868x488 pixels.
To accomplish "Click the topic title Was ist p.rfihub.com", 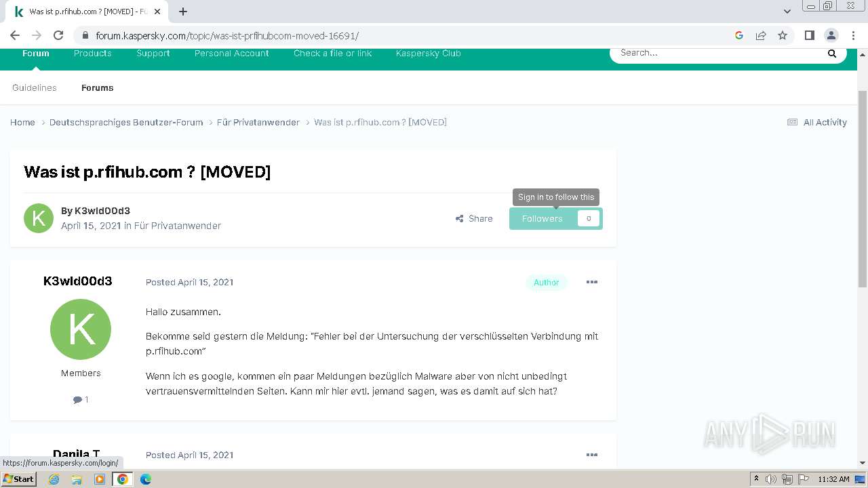I will [x=147, y=172].
